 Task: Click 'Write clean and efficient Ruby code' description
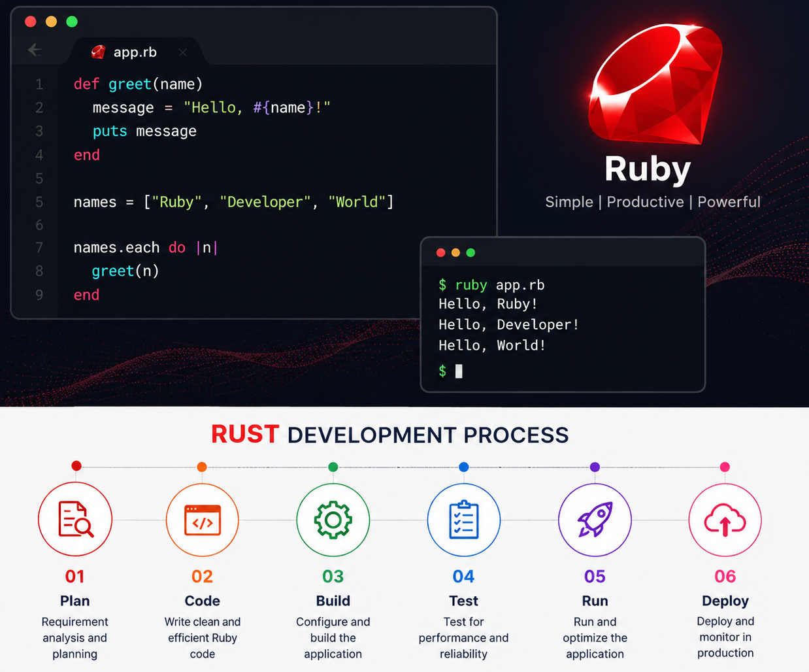(203, 638)
